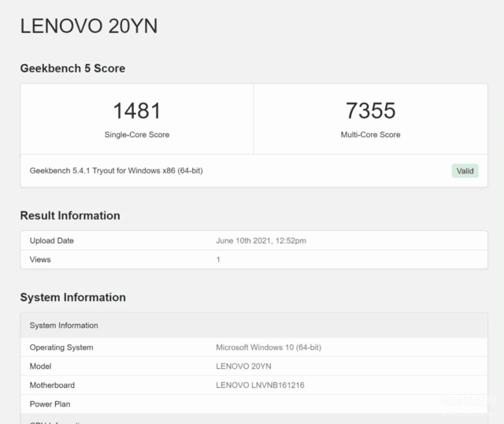Click the Multi-Core Score label
This screenshot has width=504, height=424.
pyautogui.click(x=371, y=135)
